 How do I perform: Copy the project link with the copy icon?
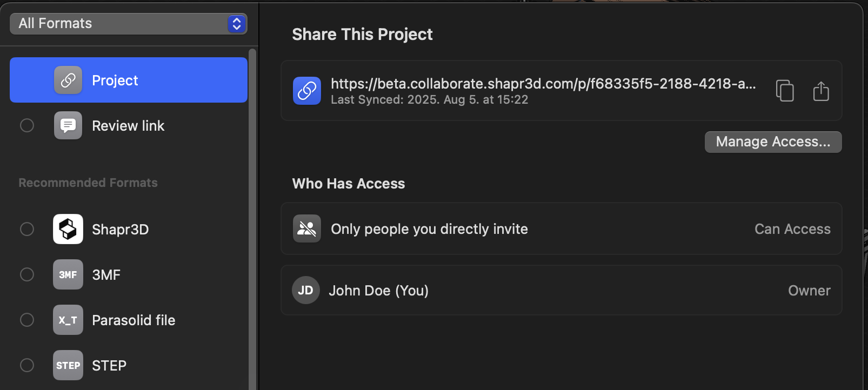(785, 90)
